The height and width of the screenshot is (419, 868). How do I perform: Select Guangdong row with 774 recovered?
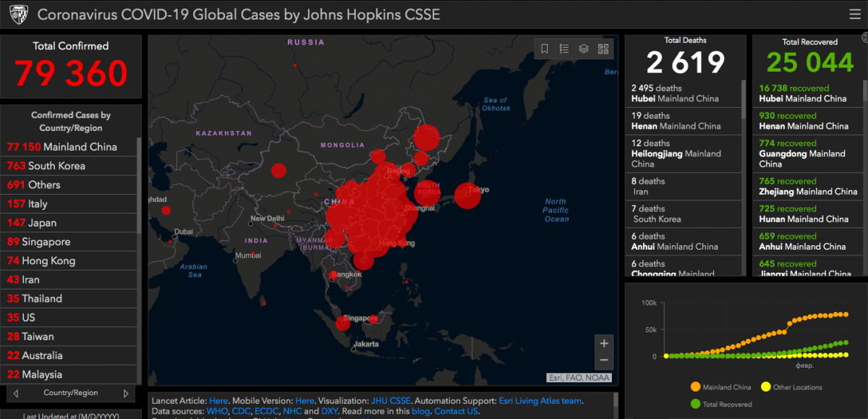(x=809, y=153)
